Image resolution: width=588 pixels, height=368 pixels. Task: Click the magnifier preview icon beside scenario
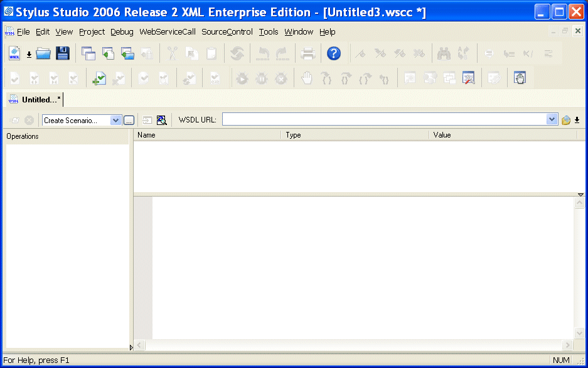[x=161, y=120]
